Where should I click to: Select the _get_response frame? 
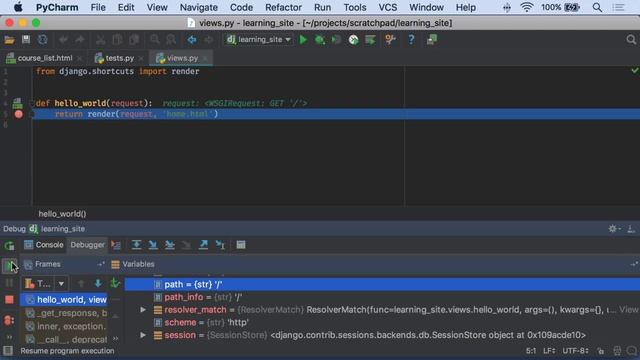click(x=64, y=313)
